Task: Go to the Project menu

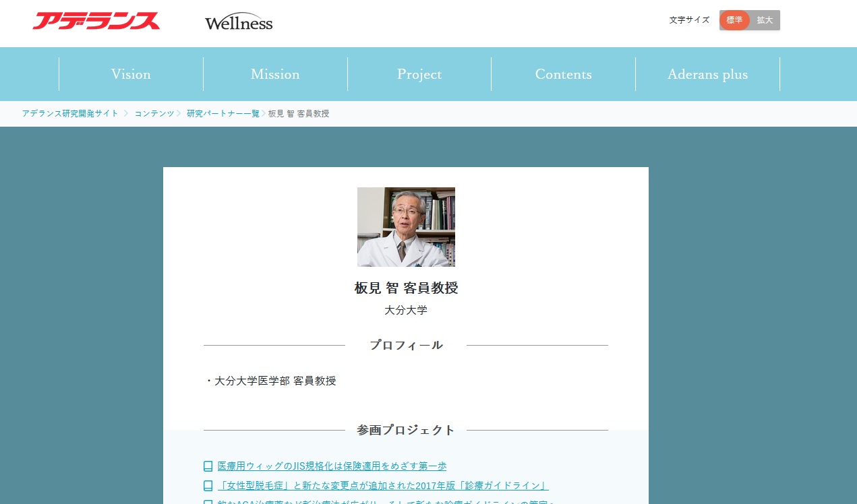Action: click(419, 74)
